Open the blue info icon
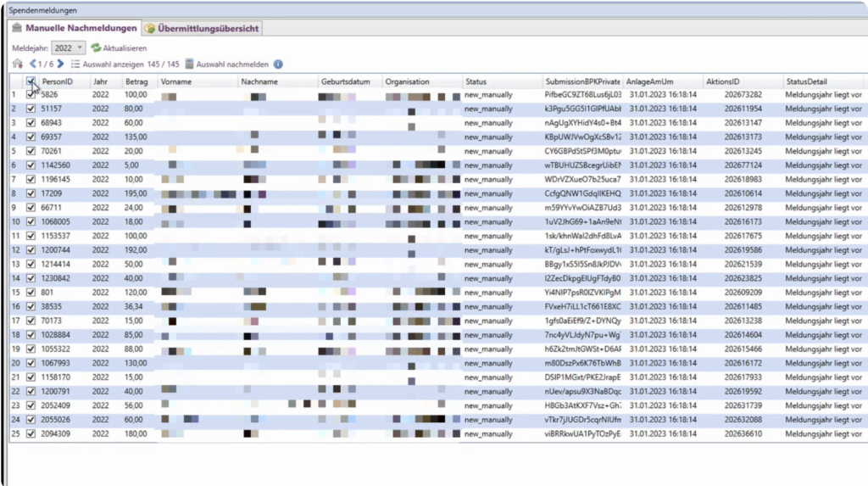The height and width of the screenshot is (486, 868). pos(278,64)
